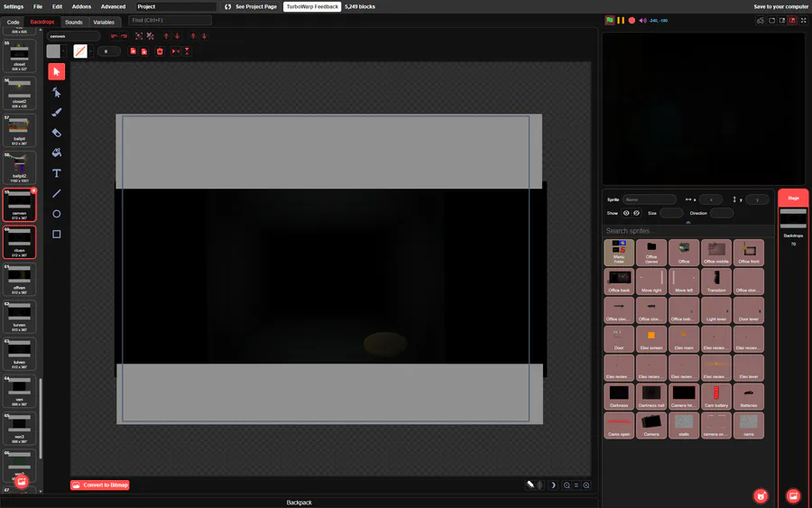Click the Paste icon in paint toolbar
812x508 pixels.
click(x=144, y=51)
